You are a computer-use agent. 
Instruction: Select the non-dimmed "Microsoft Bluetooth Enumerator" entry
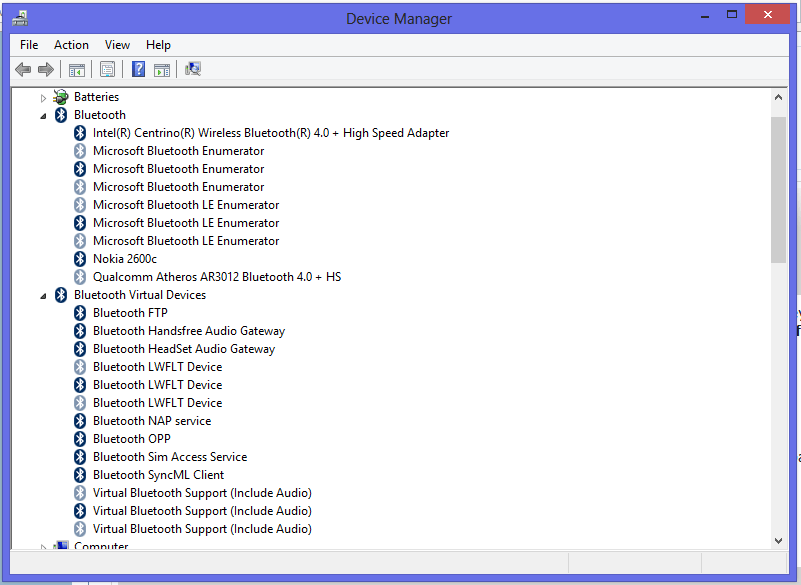point(179,169)
